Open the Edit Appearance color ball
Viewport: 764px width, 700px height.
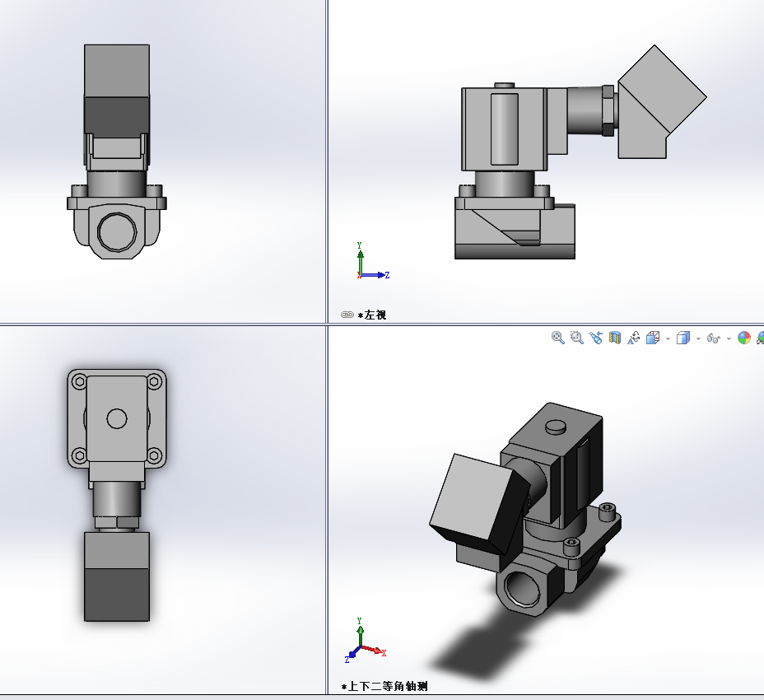coord(744,338)
